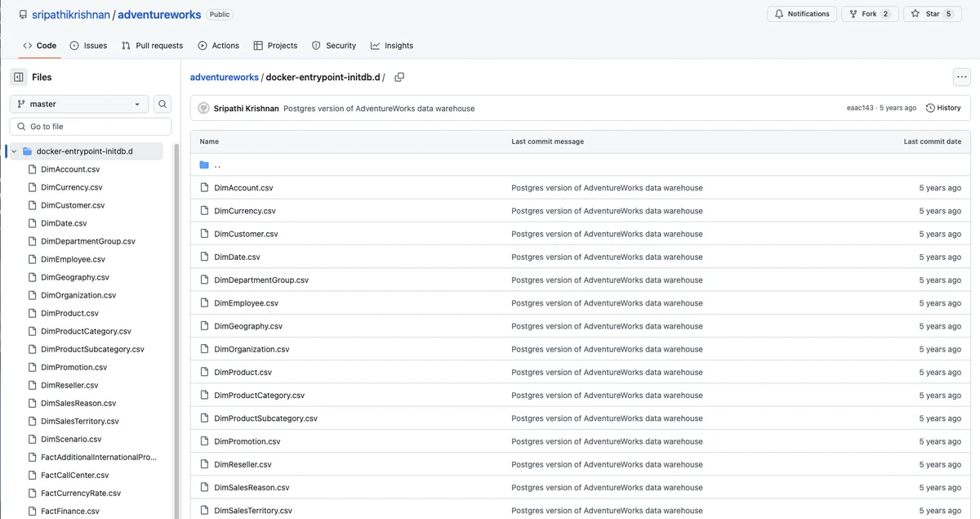980x519 pixels.
Task: Open commit History with clock icon
Action: pyautogui.click(x=943, y=108)
